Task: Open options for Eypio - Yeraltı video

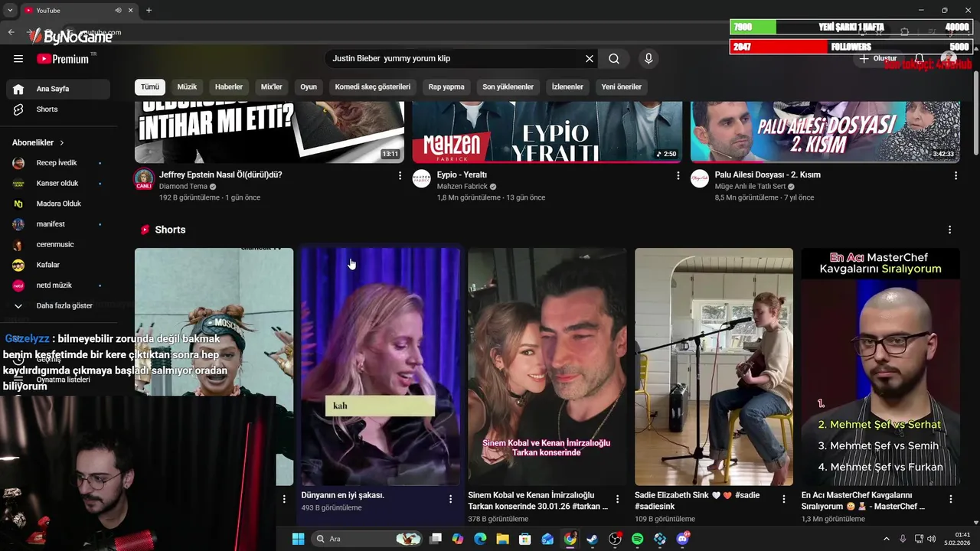Action: pos(678,175)
